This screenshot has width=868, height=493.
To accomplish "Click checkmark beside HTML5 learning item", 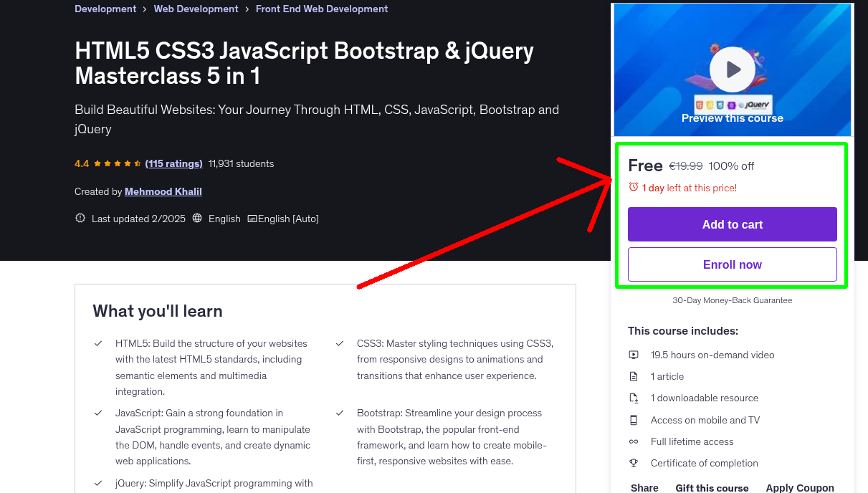I will 98,344.
